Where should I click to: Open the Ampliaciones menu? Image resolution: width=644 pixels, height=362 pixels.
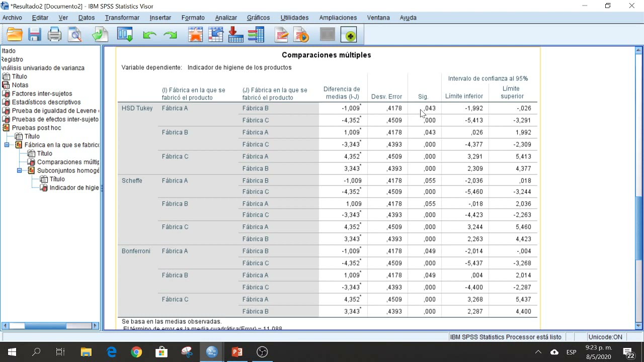pyautogui.click(x=338, y=18)
